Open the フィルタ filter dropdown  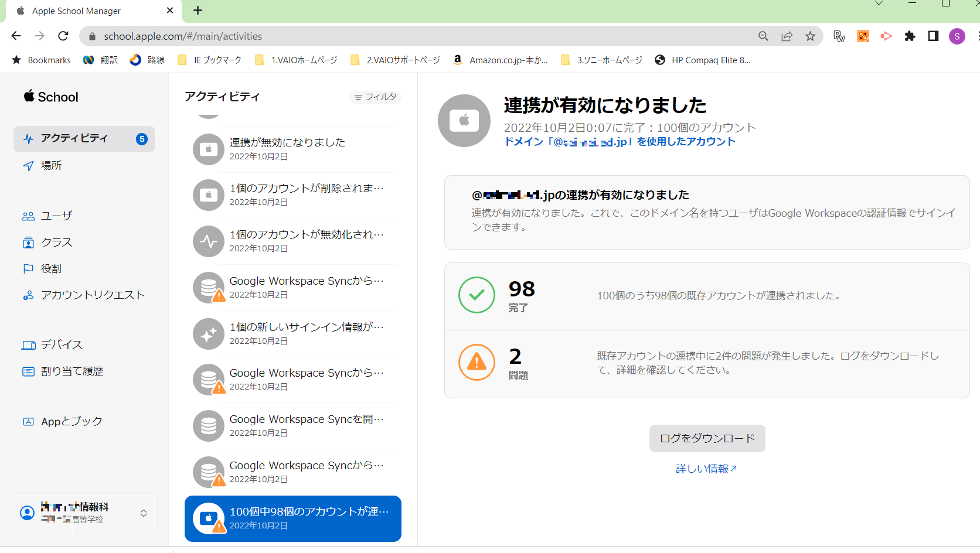pos(376,97)
